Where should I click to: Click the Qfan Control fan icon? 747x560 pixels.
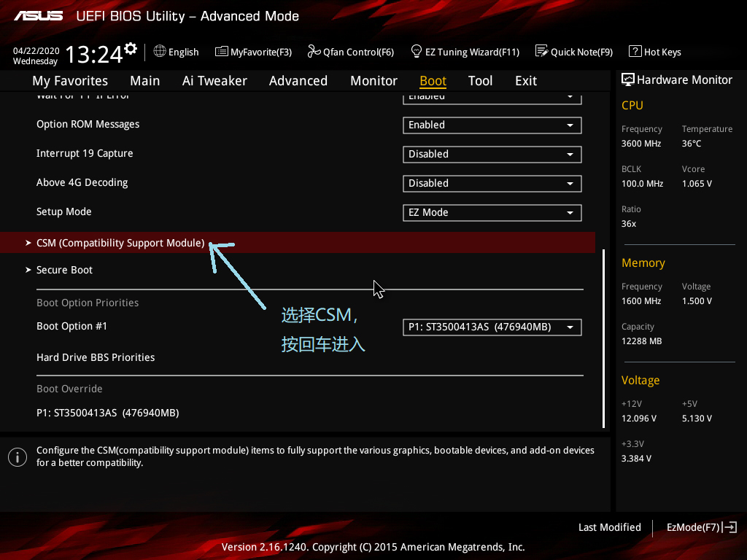pos(314,51)
